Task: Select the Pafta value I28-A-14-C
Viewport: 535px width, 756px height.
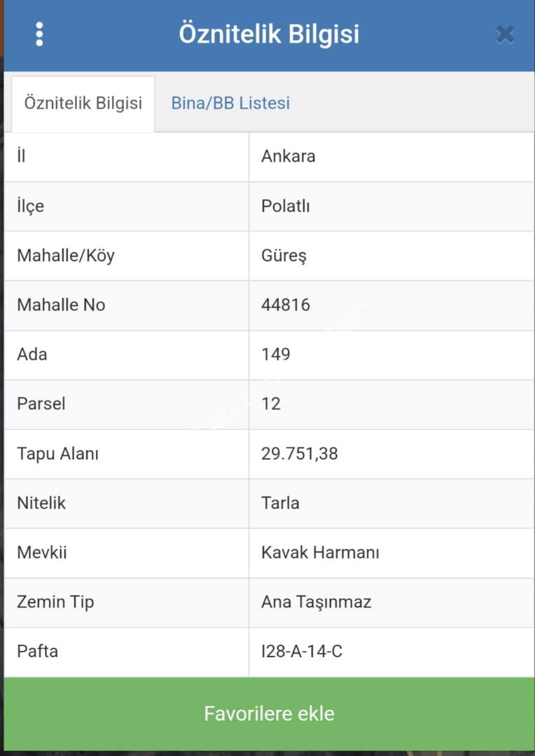Action: tap(302, 652)
